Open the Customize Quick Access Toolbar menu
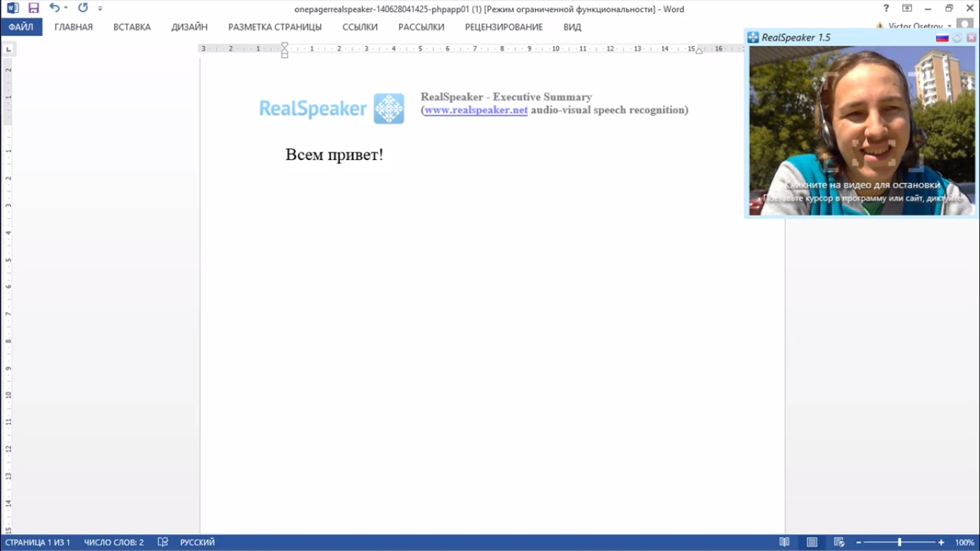Viewport: 980px width, 551px height. tap(100, 9)
